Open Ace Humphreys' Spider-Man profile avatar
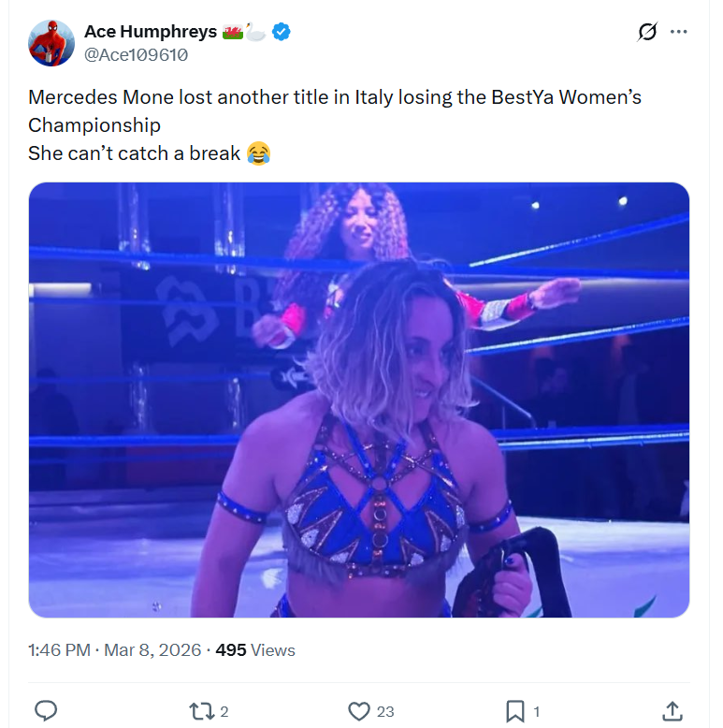Screen dimensions: 723x728 (51, 43)
